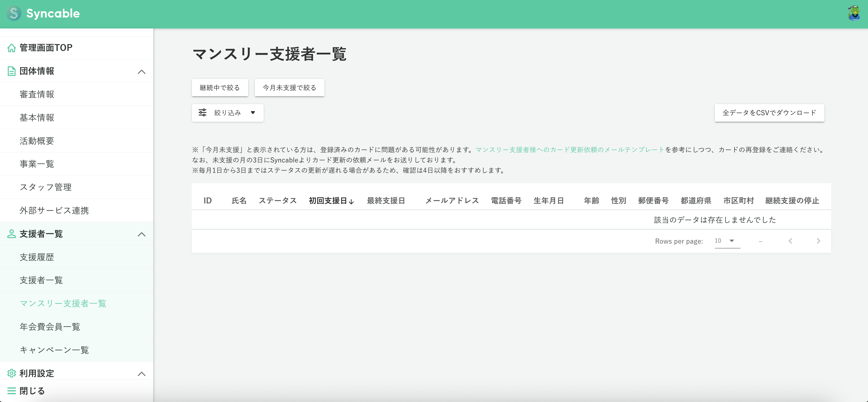Click the Syncable logo icon
Viewport: 868px width, 402px height.
tap(14, 14)
